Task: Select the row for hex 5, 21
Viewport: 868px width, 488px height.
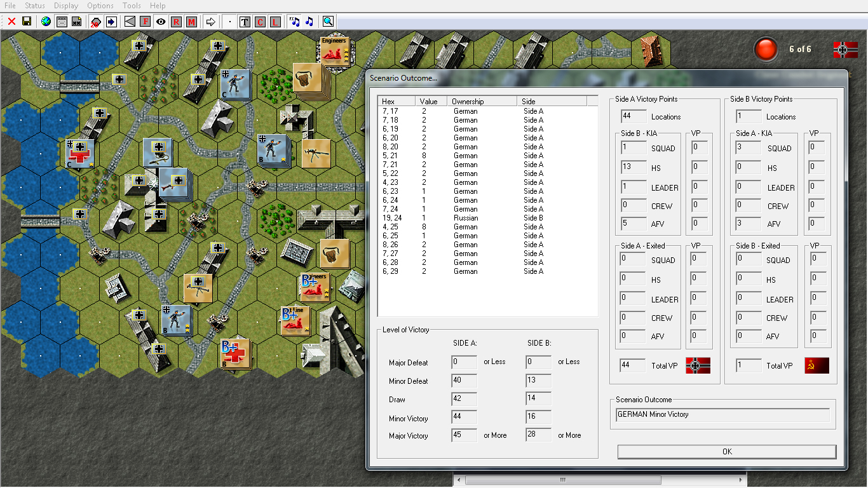Action: coord(487,156)
